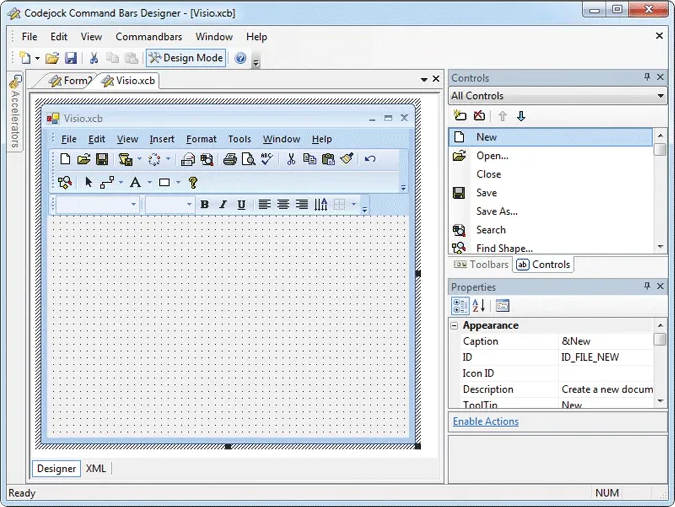The width and height of the screenshot is (675, 507).
Task: Click the Move Down blue arrow icon
Action: 521,116
